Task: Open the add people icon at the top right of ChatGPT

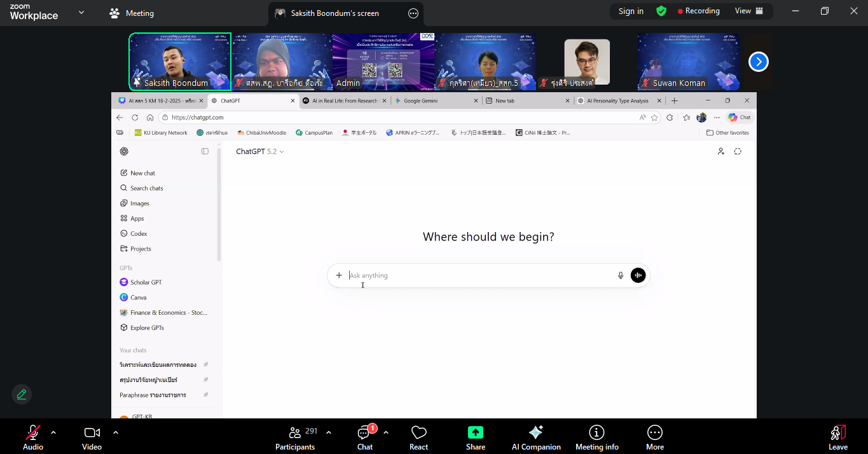Action: coord(720,151)
